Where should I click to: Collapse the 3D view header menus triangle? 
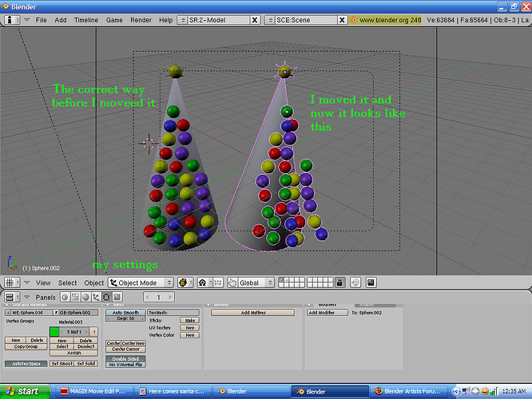click(x=27, y=282)
